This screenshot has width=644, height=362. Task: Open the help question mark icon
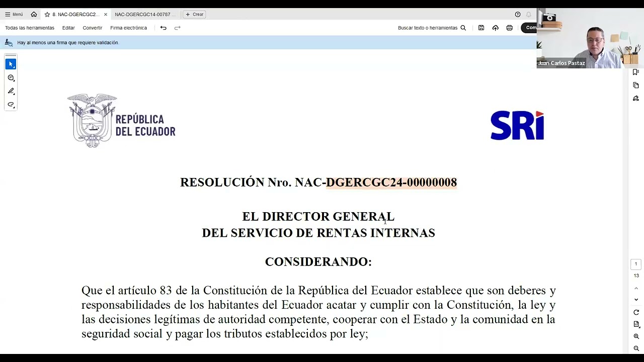(518, 15)
